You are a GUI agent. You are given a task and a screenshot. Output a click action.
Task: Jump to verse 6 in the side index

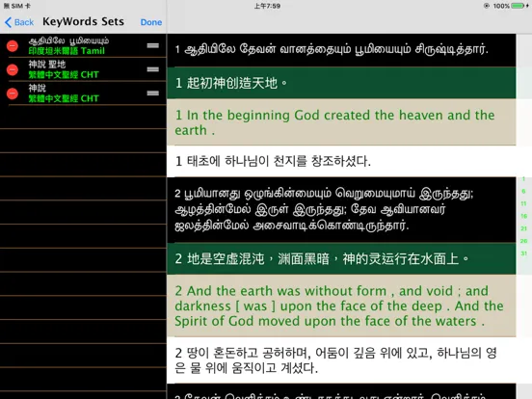(524, 192)
